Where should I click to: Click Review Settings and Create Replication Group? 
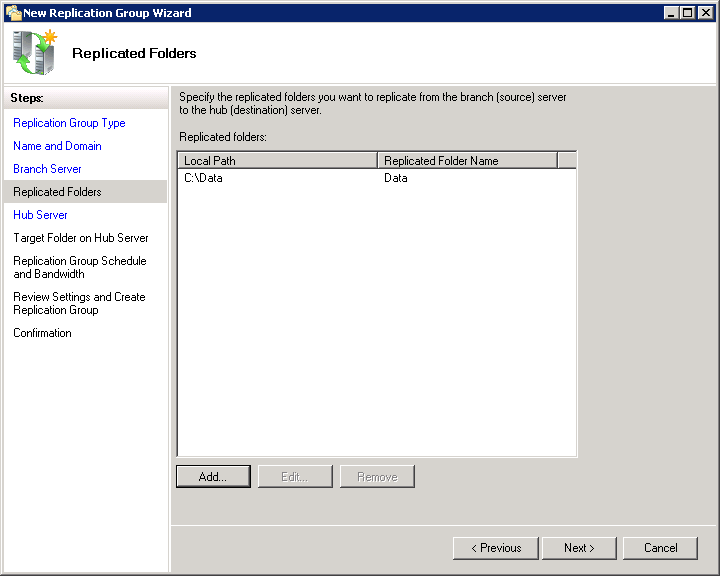79,303
